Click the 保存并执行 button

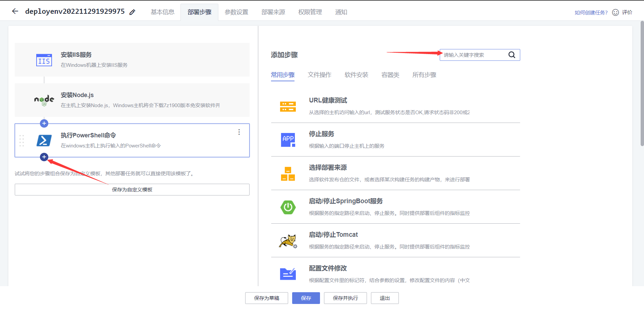[345, 298]
